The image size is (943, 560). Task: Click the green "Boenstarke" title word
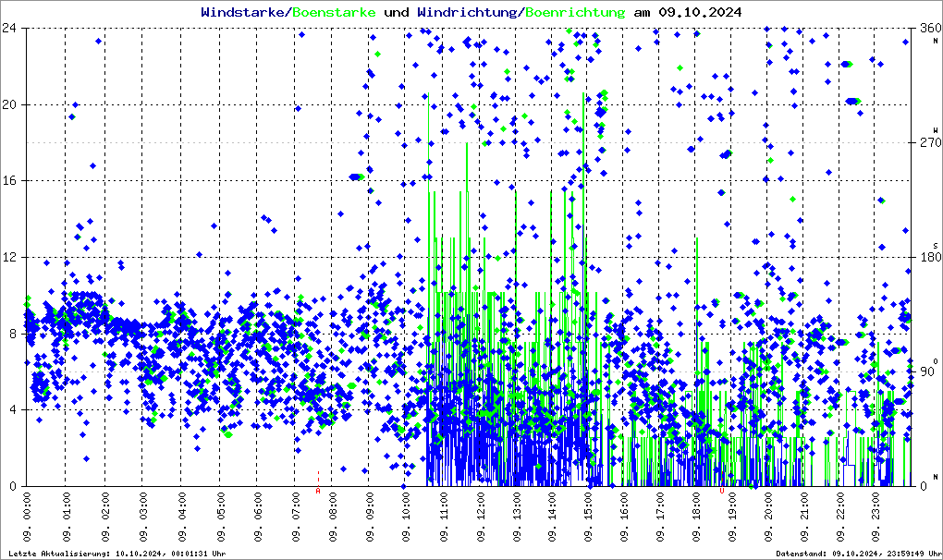pyautogui.click(x=334, y=12)
